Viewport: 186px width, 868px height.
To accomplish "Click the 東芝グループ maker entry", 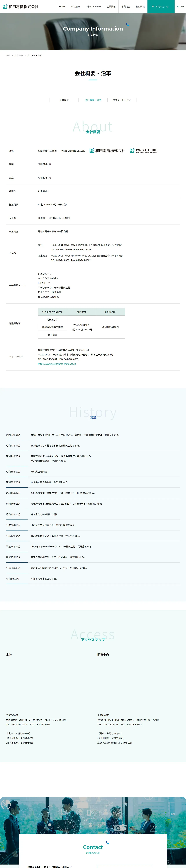I will (45, 274).
